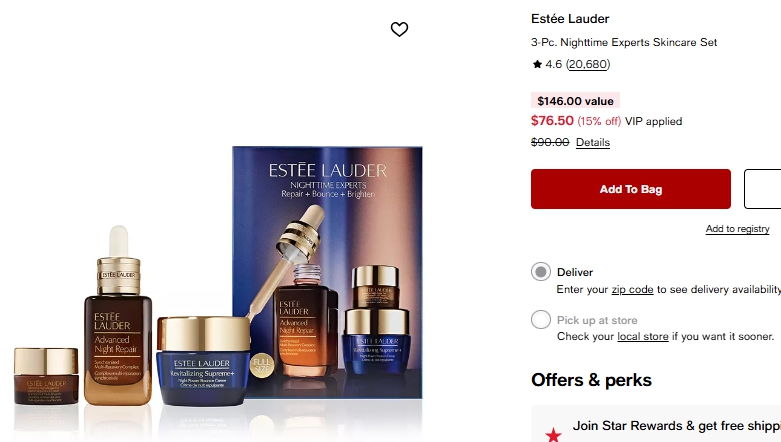
Task: Click the Nighttime Experts gift box image
Action: (327, 272)
